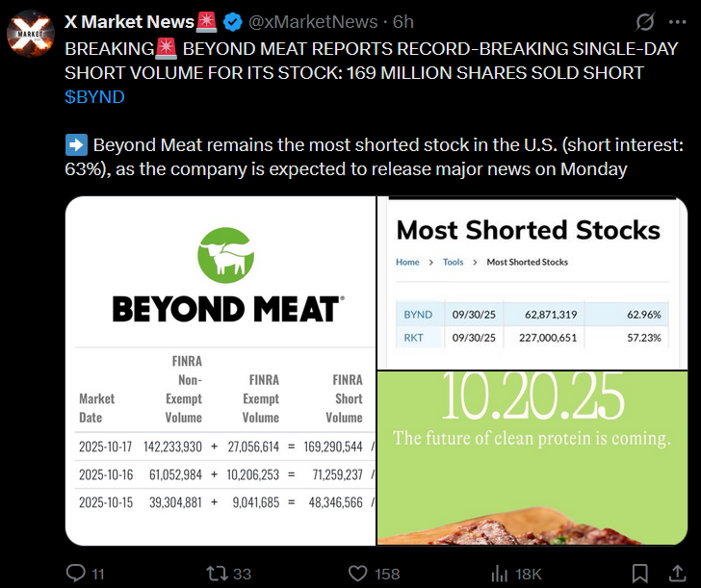Click the blue verified badge
Viewport: 701px width, 588px height.
pyautogui.click(x=232, y=21)
